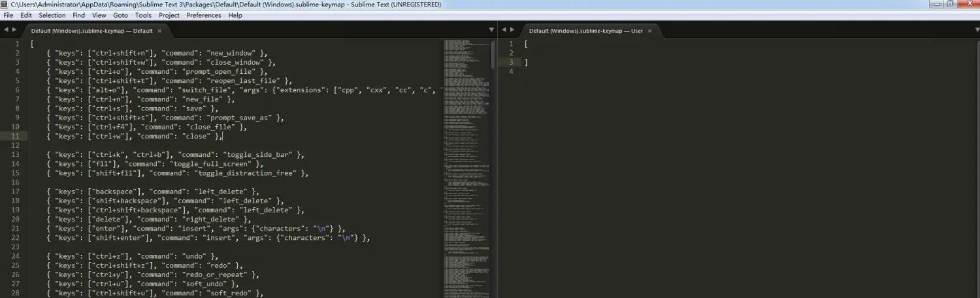980x298 pixels.
Task: Open the Find menu
Action: point(79,15)
